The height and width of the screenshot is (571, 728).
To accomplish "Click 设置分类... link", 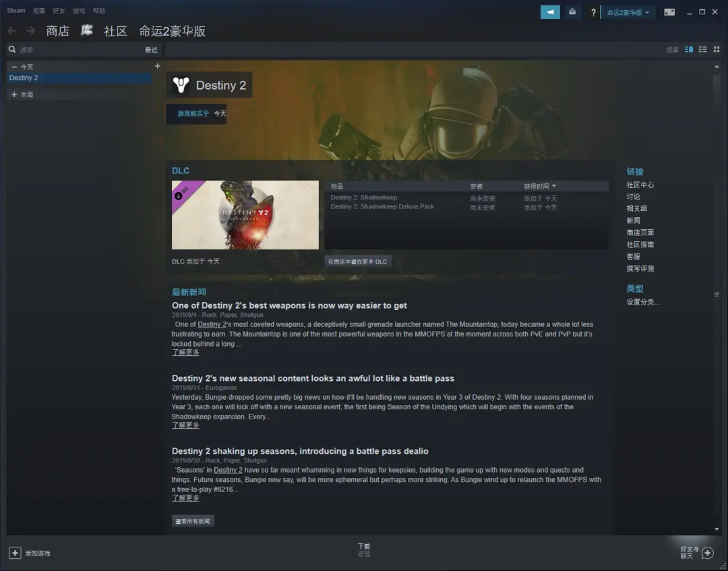I will [643, 302].
